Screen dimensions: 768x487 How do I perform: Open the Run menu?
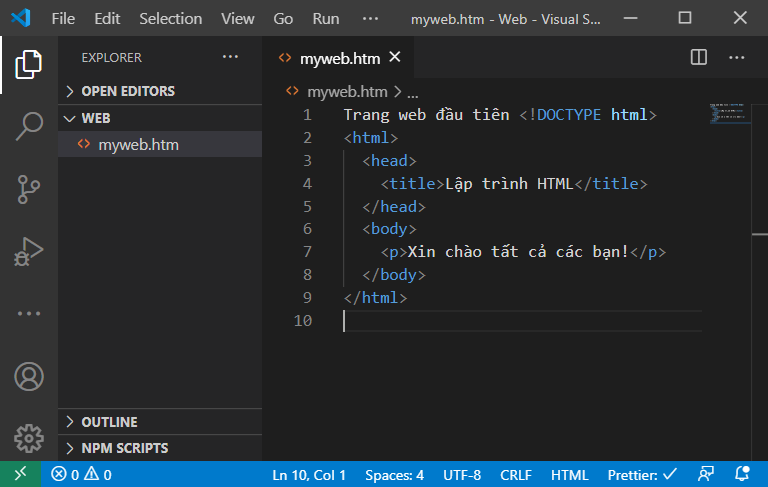tap(326, 19)
